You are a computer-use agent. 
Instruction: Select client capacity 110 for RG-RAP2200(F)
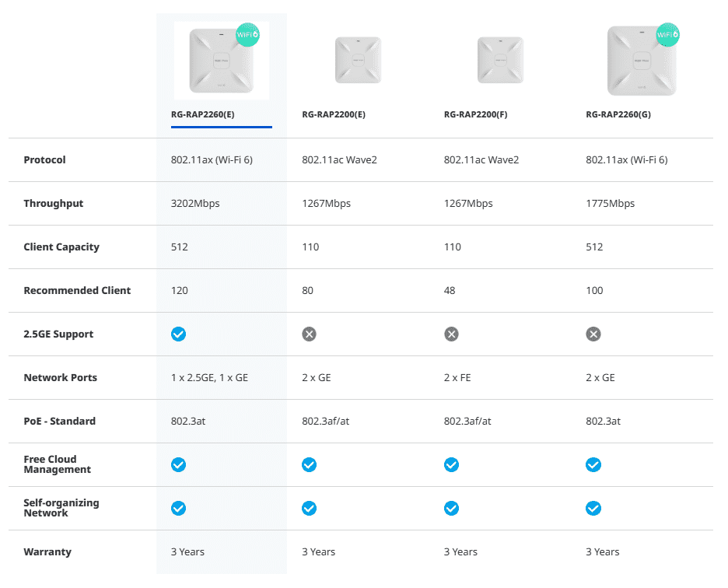(452, 247)
